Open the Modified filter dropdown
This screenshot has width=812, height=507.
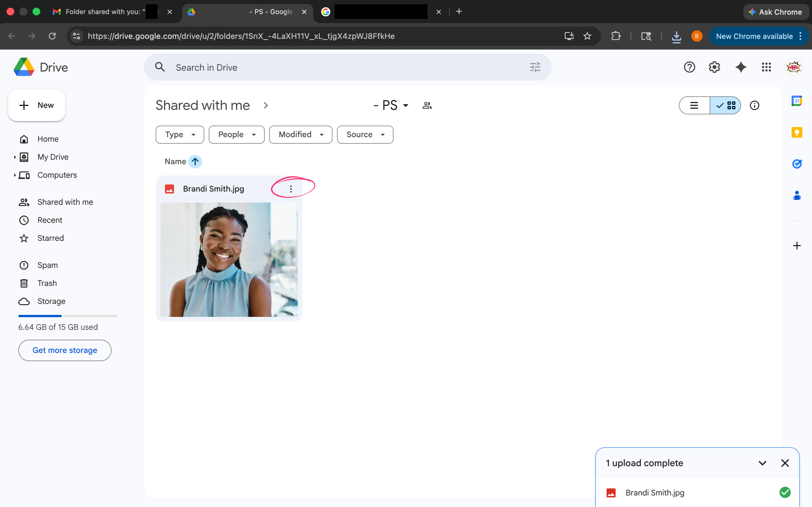(300, 135)
